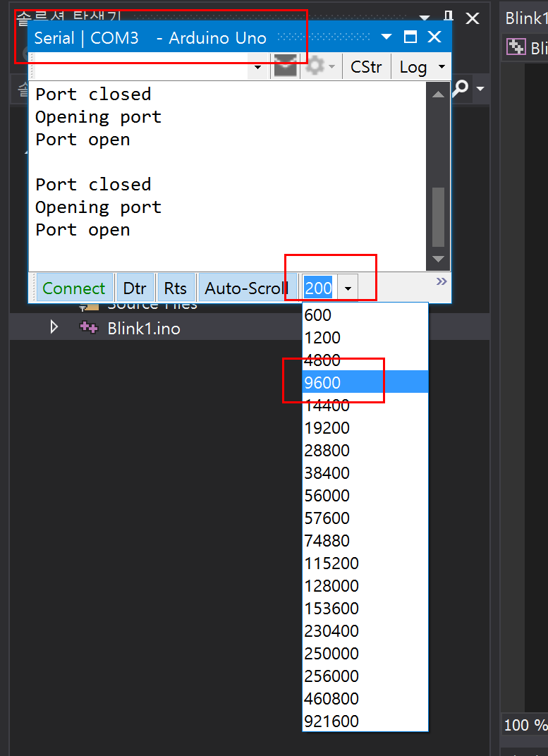Click Solution Explorer search magnifier icon
Viewport: 548px width, 756px height.
461,87
